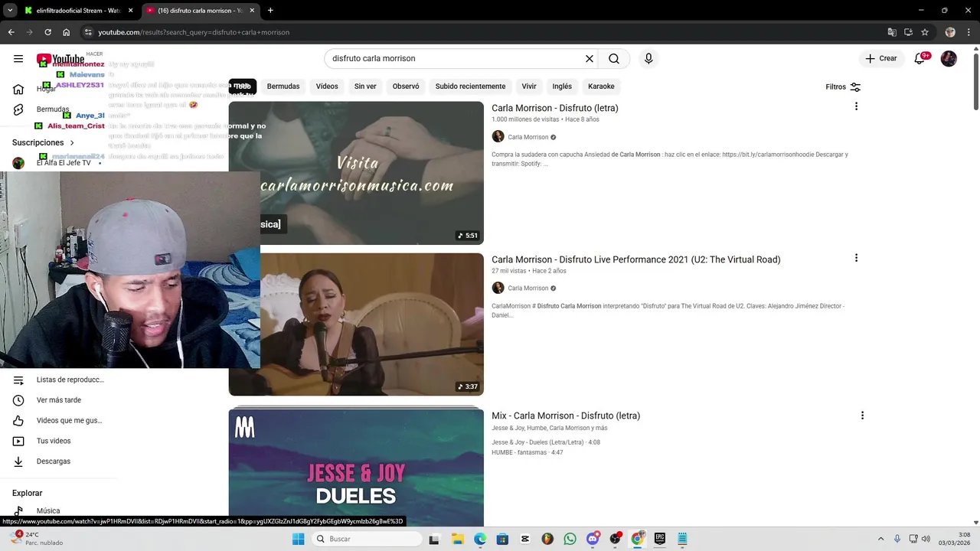Click the Crear button
This screenshot has height=551, width=980.
click(x=882, y=59)
